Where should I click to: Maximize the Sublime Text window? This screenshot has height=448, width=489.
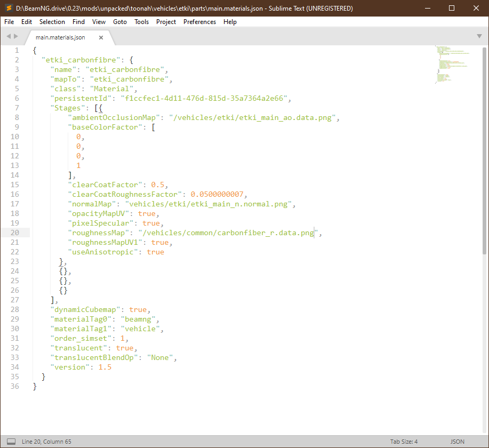452,8
